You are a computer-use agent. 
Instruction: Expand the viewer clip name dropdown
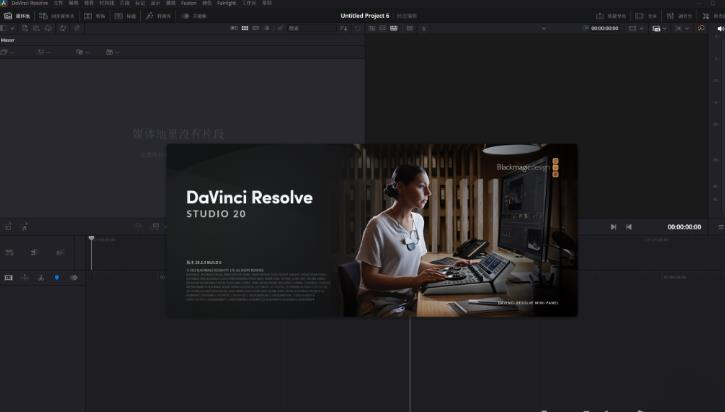pos(544,28)
